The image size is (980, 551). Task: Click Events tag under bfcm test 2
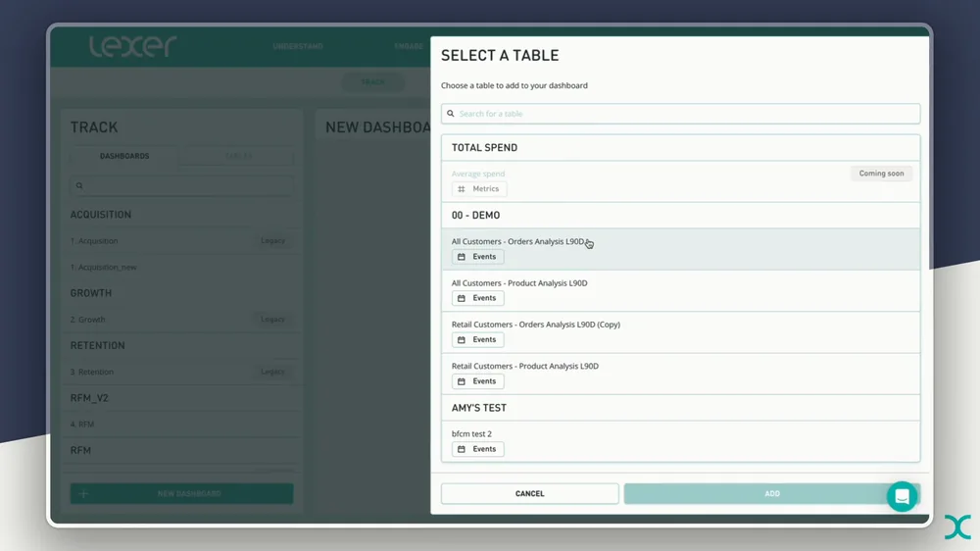click(x=477, y=449)
